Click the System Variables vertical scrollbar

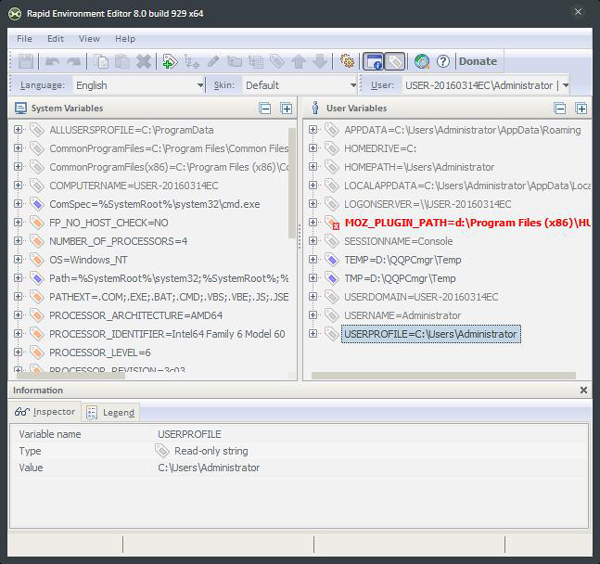292,183
